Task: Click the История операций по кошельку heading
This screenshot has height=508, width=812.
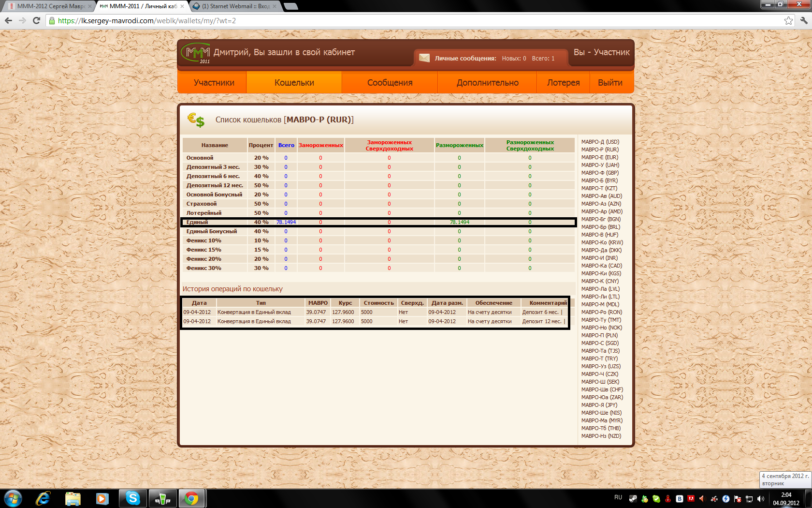Action: pos(232,289)
